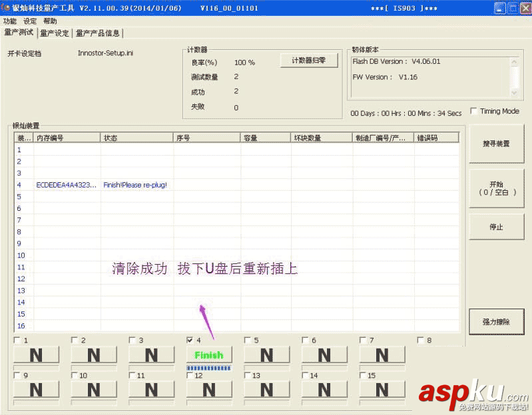Image resolution: width=532 pixels, height=415 pixels.
Task: Toggle port 7 checkbox
Action: point(363,340)
